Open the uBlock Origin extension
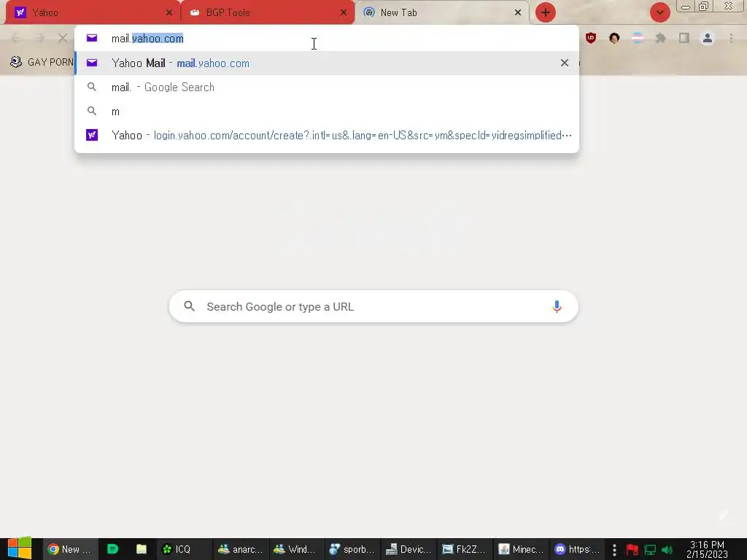The width and height of the screenshot is (747, 560). coord(591,38)
